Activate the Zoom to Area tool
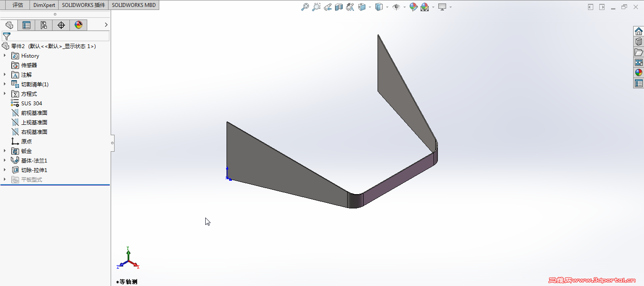Viewport: 644px width, 286px height. tap(316, 7)
